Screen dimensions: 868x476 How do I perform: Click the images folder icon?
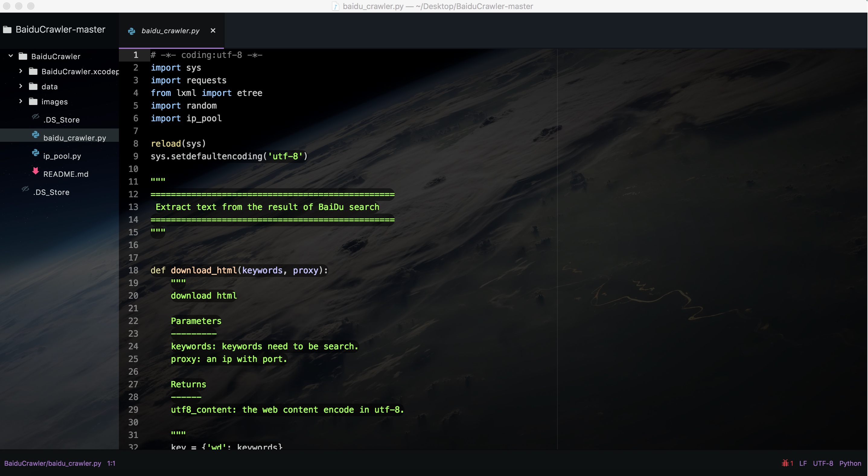33,101
